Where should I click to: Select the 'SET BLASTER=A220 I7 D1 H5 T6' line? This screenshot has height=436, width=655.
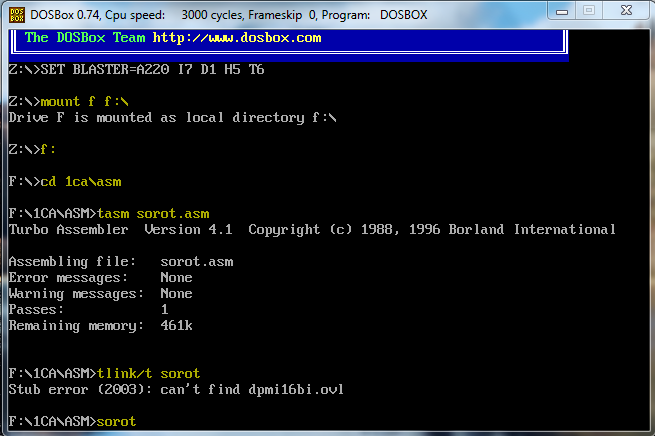point(137,69)
